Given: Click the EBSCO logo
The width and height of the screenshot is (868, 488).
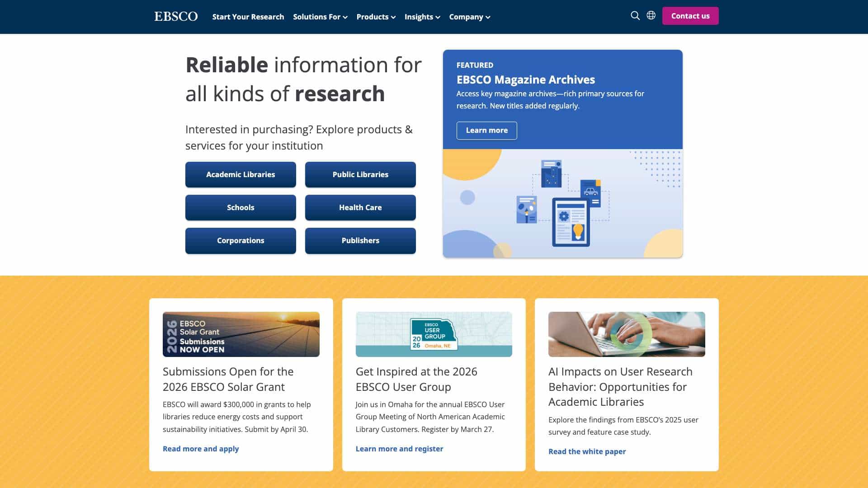Looking at the screenshot, I should pos(176,16).
